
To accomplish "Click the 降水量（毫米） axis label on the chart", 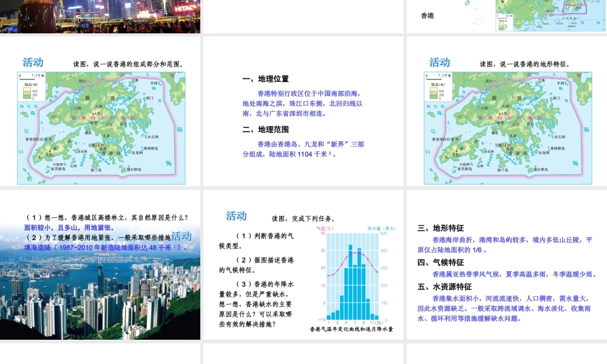I will 382,229.
